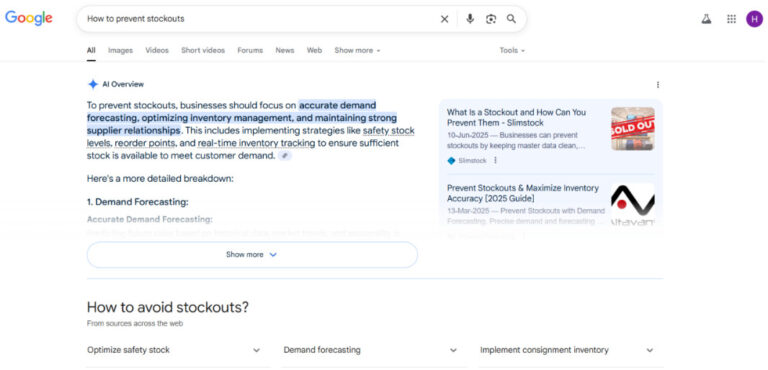Click the source link chip after paragraph
768x370 pixels.
285,156
